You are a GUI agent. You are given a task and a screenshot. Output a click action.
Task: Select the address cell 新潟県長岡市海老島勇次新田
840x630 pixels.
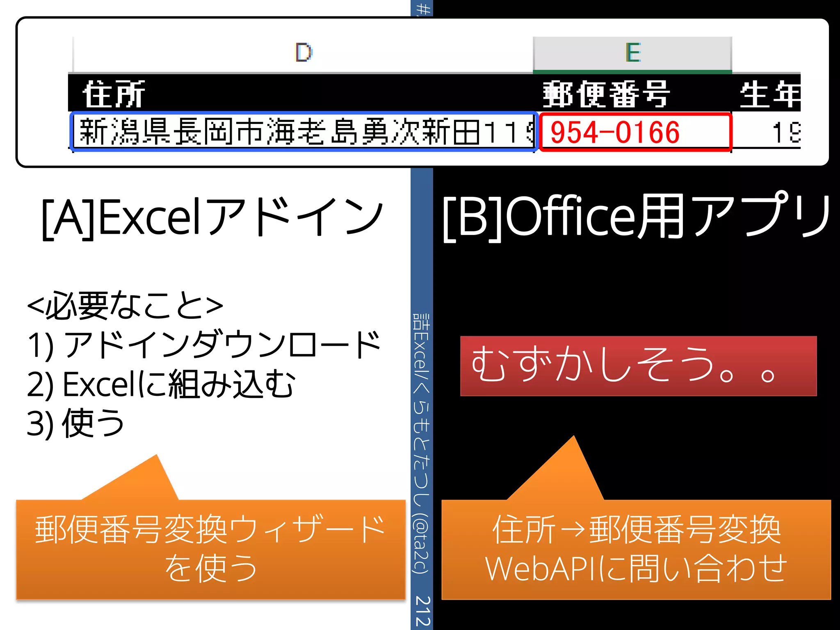click(304, 132)
